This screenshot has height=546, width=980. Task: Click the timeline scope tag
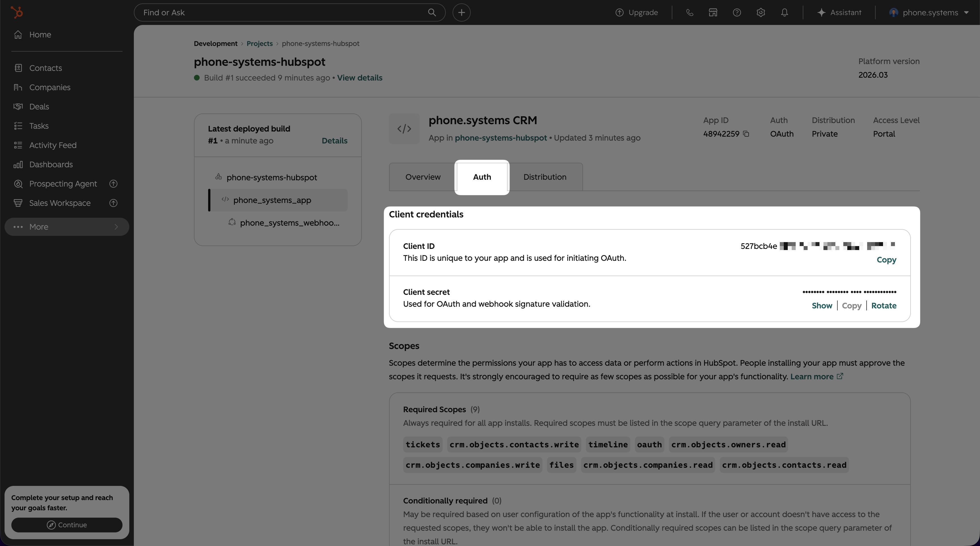pos(608,445)
